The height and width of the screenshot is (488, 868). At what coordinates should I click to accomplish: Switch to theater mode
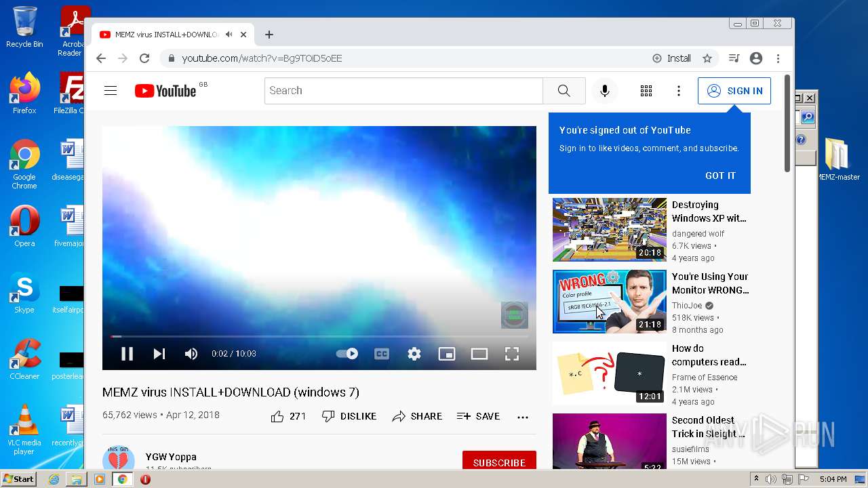479,353
